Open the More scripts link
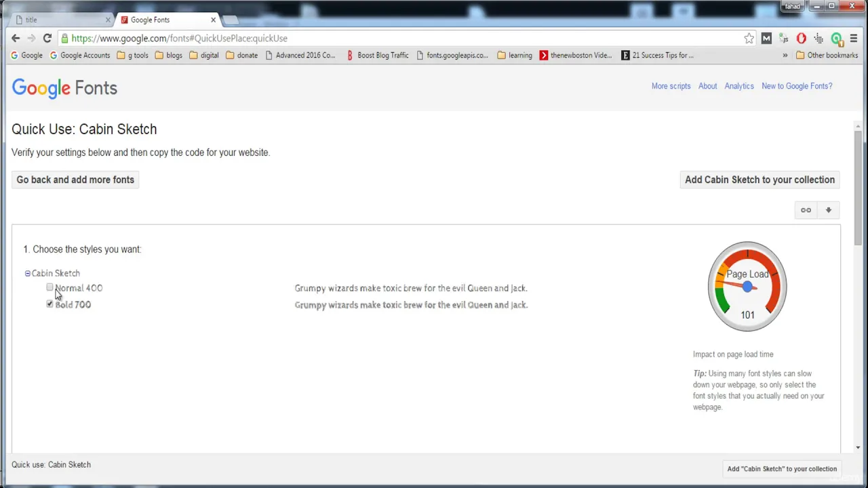The image size is (868, 488). coord(671,86)
